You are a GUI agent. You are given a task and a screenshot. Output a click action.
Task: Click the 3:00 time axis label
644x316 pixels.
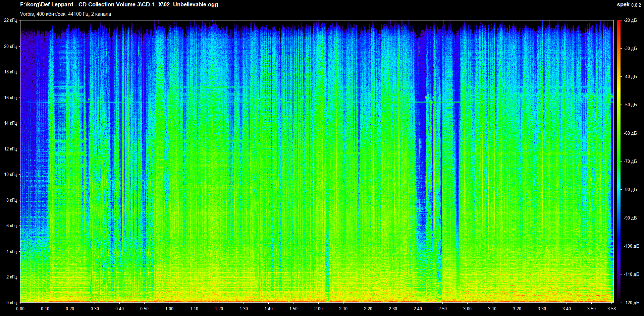pos(467,309)
